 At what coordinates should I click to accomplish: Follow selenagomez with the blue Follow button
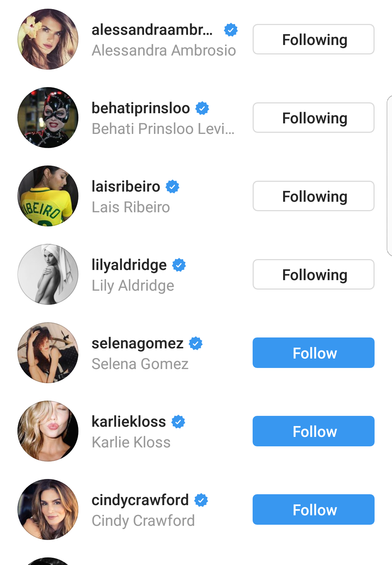coord(313,352)
